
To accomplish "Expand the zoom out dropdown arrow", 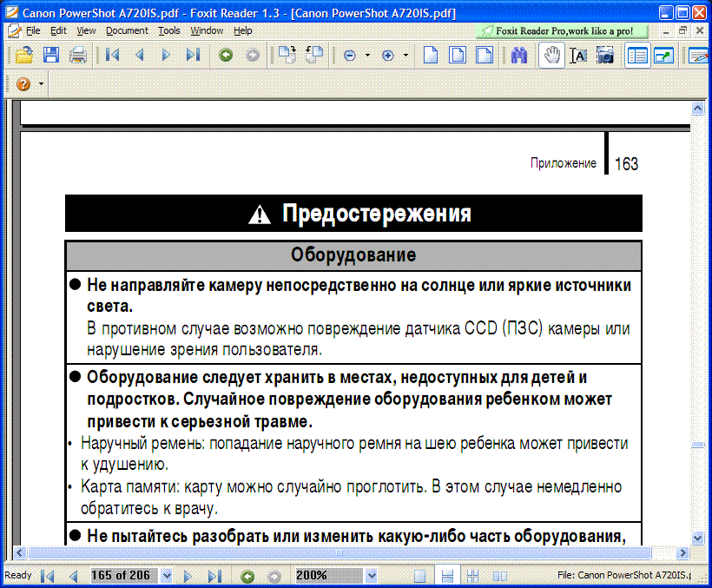I will click(x=367, y=56).
